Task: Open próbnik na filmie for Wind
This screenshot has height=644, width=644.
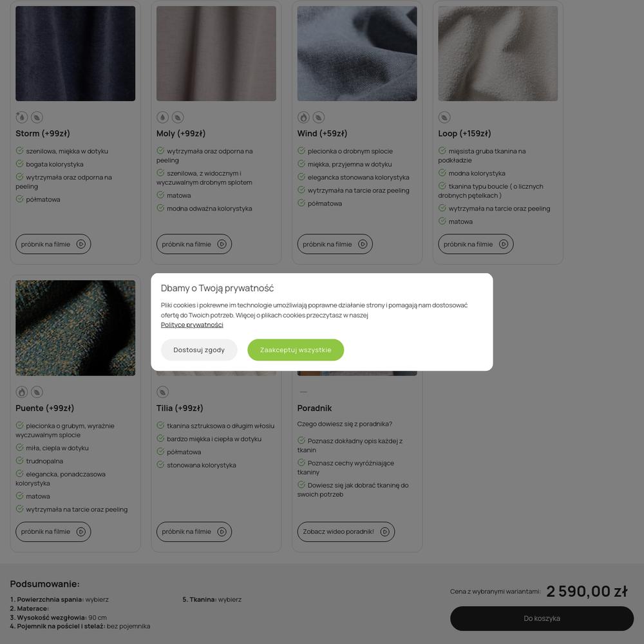Action: pyautogui.click(x=335, y=244)
